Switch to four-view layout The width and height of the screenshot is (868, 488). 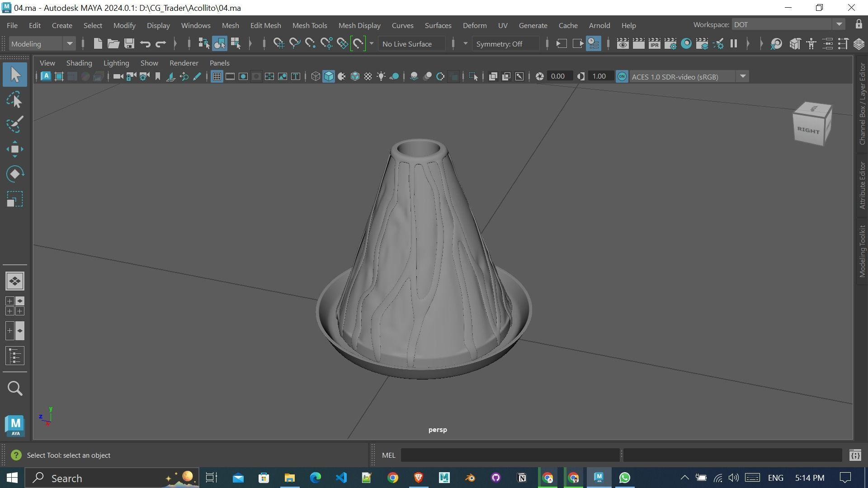click(15, 306)
